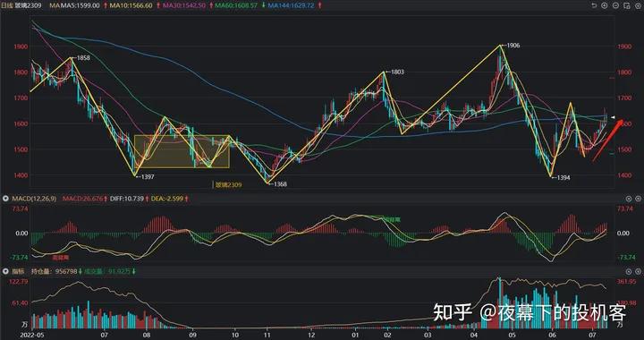
Task: Click the 持仓量 956798 reading
Action: pyautogui.click(x=55, y=271)
